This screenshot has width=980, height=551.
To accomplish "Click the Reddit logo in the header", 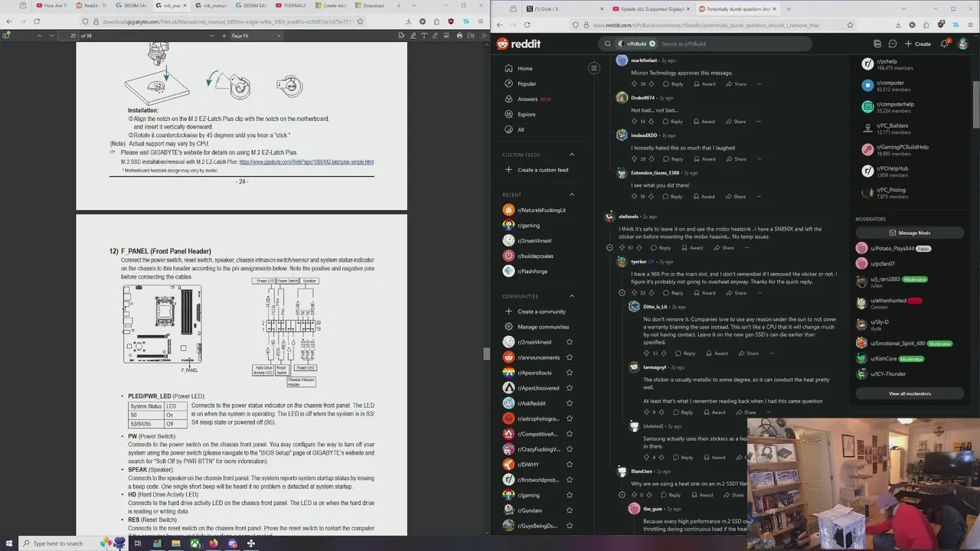I will pyautogui.click(x=518, y=44).
